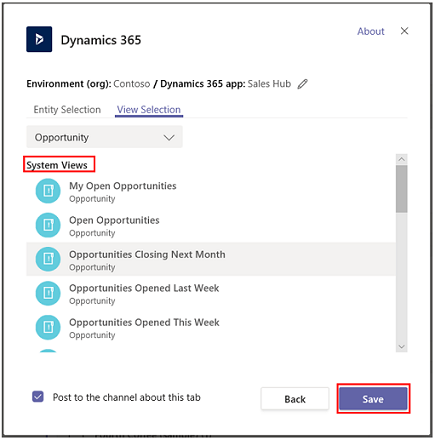The image size is (435, 440).
Task: Uncheck Post to the channel about this tab
Action: coord(38,397)
